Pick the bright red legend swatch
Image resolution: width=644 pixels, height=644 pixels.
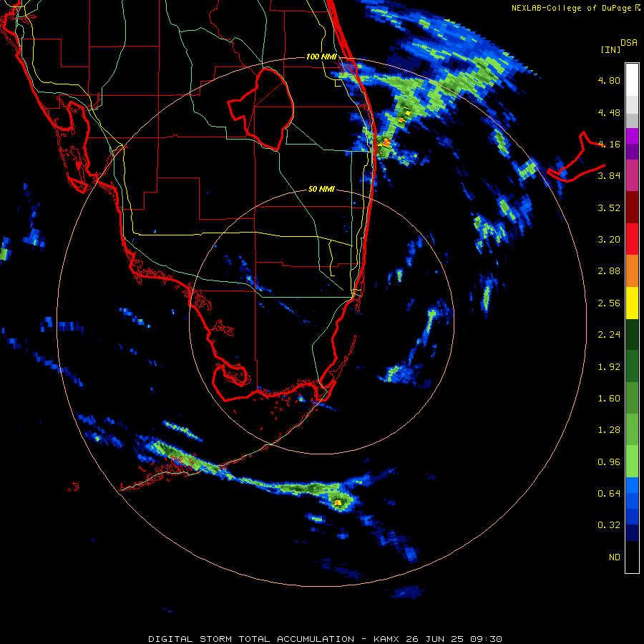[632, 239]
